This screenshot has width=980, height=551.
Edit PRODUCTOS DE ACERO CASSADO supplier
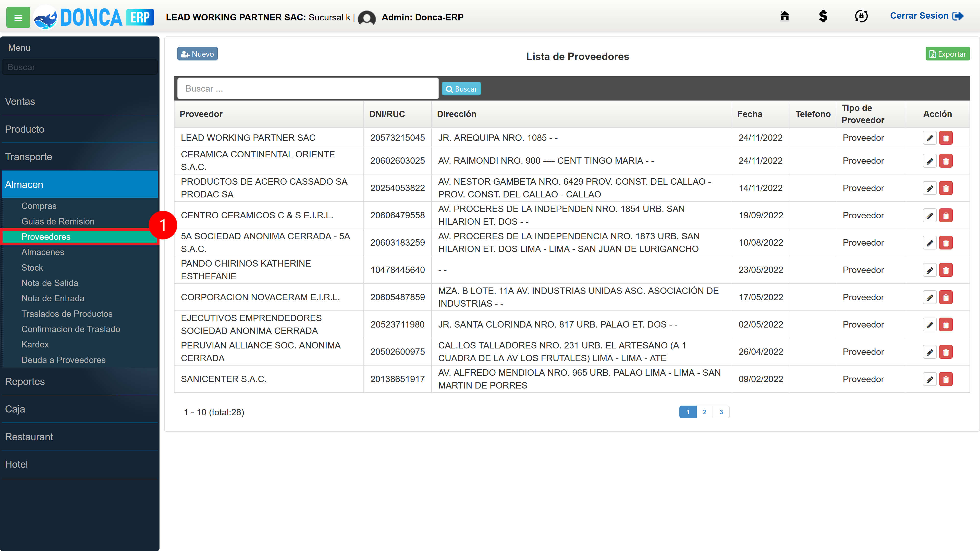[x=930, y=189]
